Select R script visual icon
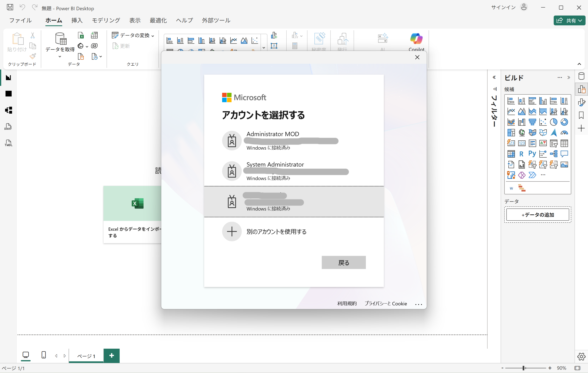Viewport: 588px width, 373px height. point(521,154)
